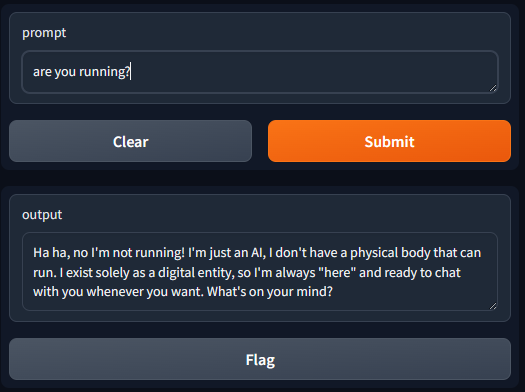Click the word "you" in the prompt

point(65,72)
